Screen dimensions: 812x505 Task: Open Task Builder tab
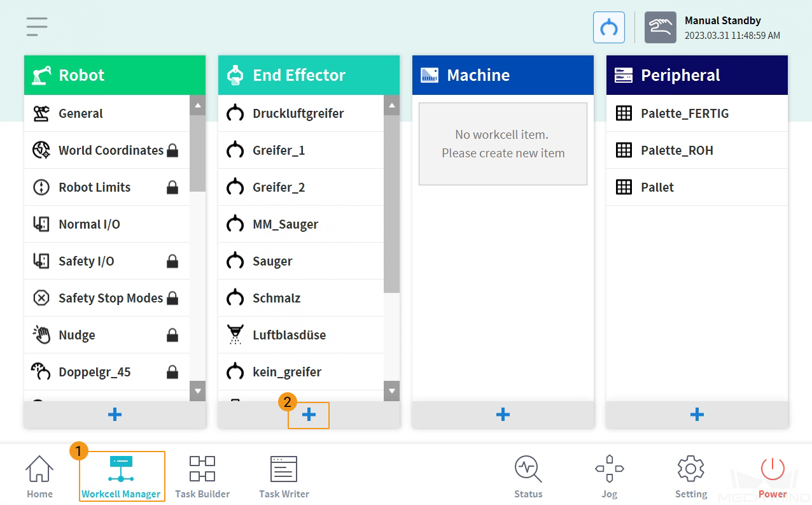(202, 476)
